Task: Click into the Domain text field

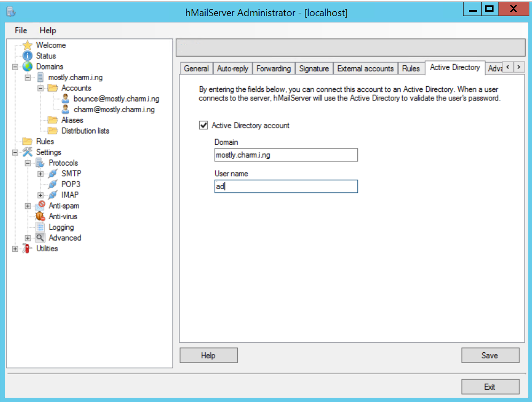Action: point(286,155)
